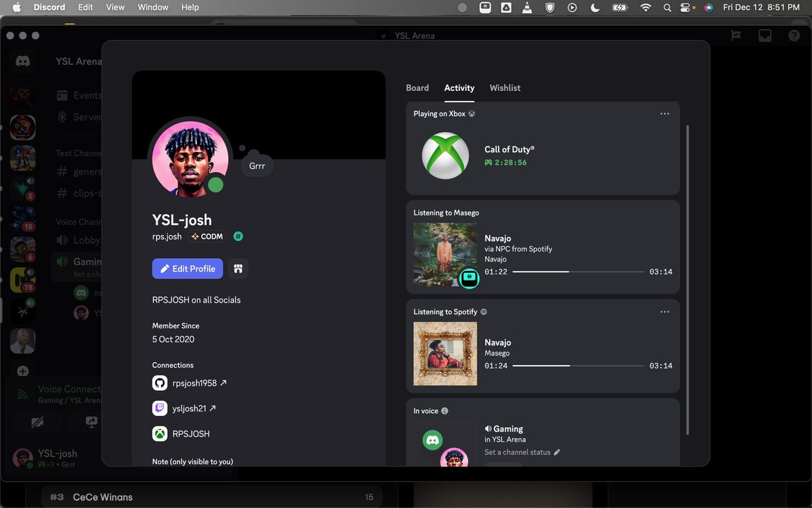Switch to the Board tab
This screenshot has height=508, width=812.
418,88
